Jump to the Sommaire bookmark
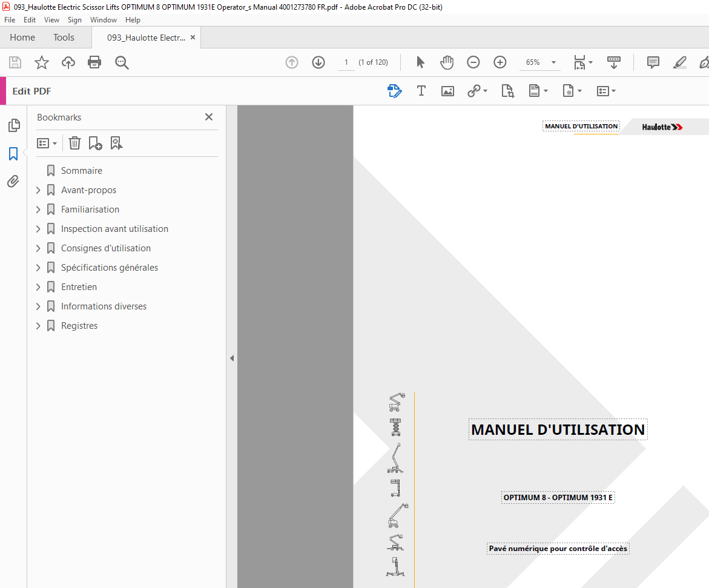 pyautogui.click(x=81, y=171)
